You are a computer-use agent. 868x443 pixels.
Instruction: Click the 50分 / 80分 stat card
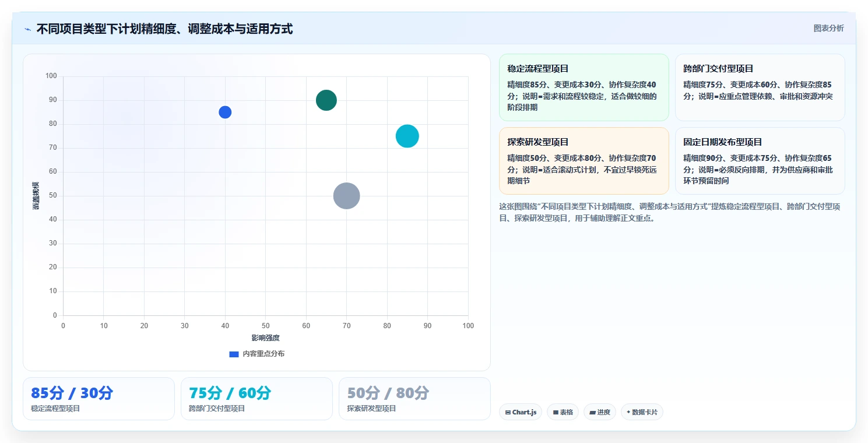click(414, 399)
